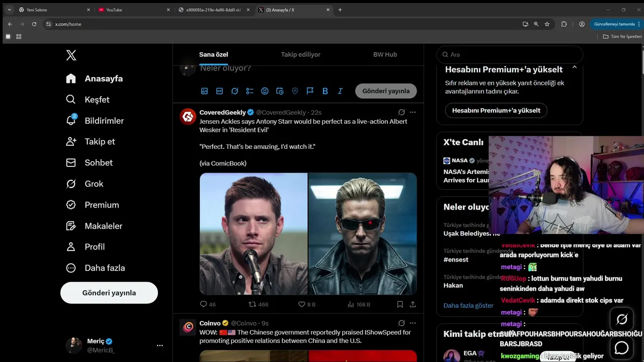Switch to Takip ediliyor tab

pyautogui.click(x=301, y=54)
